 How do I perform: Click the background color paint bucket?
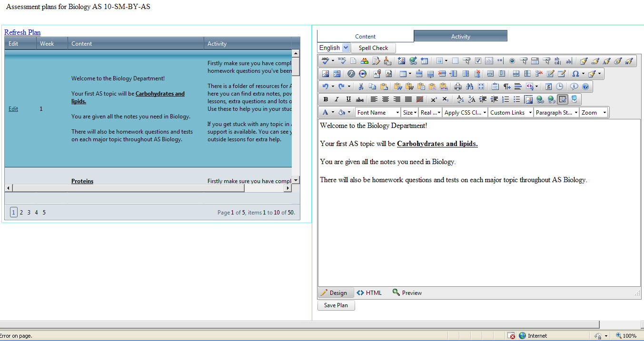click(342, 113)
